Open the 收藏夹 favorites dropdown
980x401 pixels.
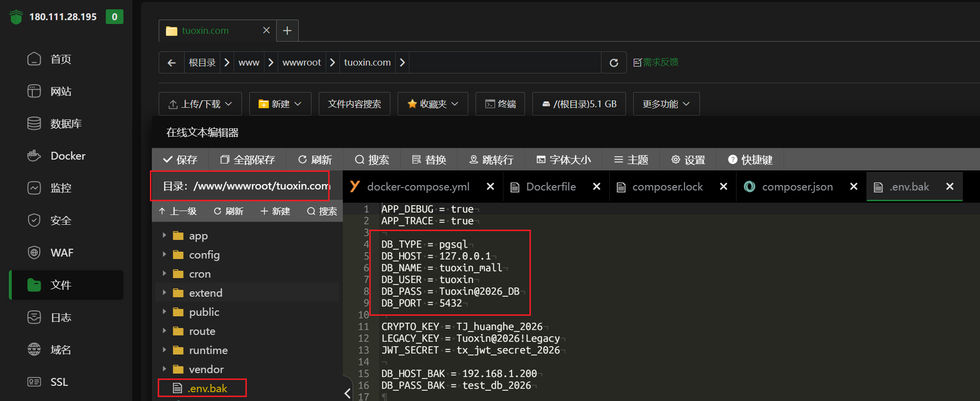433,104
